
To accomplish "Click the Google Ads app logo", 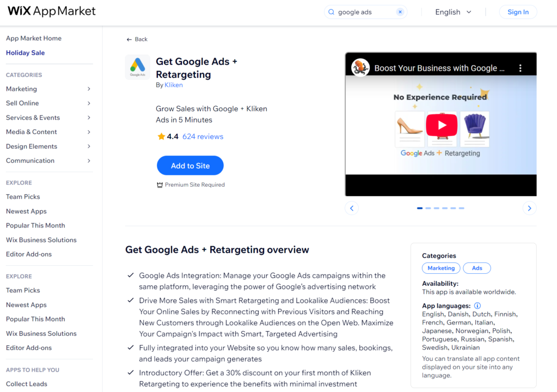I will (137, 67).
